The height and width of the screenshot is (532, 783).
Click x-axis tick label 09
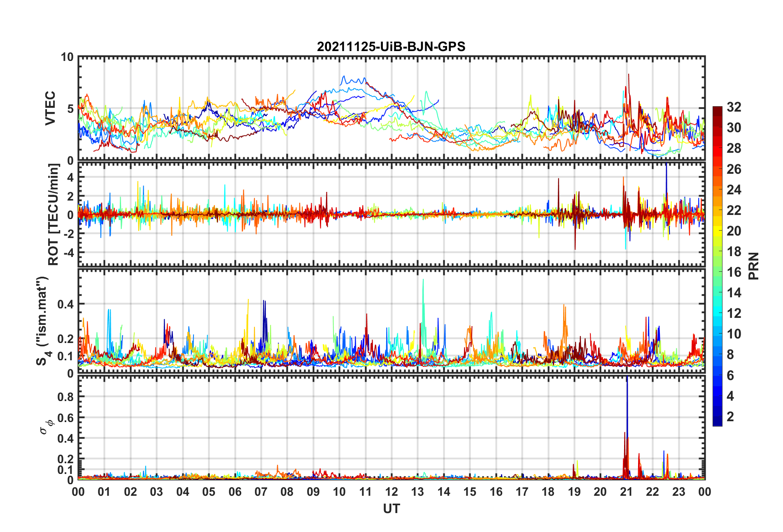pyautogui.click(x=313, y=492)
